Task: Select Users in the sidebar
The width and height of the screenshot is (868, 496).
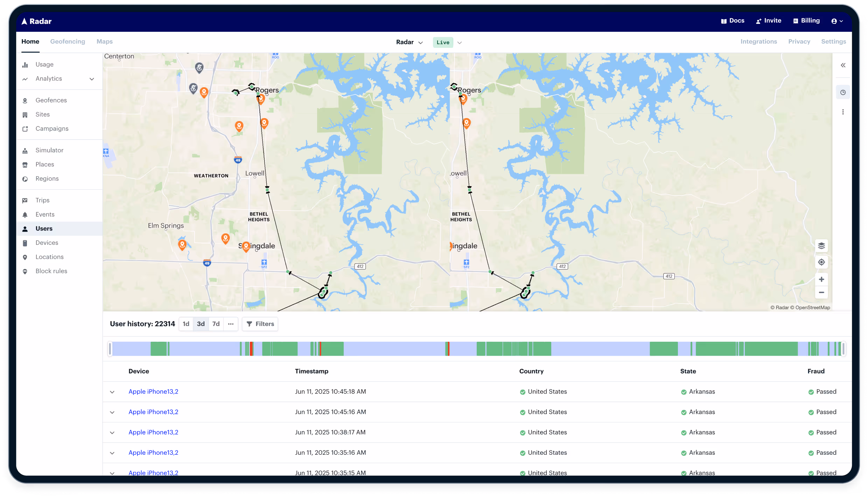Action: pyautogui.click(x=59, y=228)
